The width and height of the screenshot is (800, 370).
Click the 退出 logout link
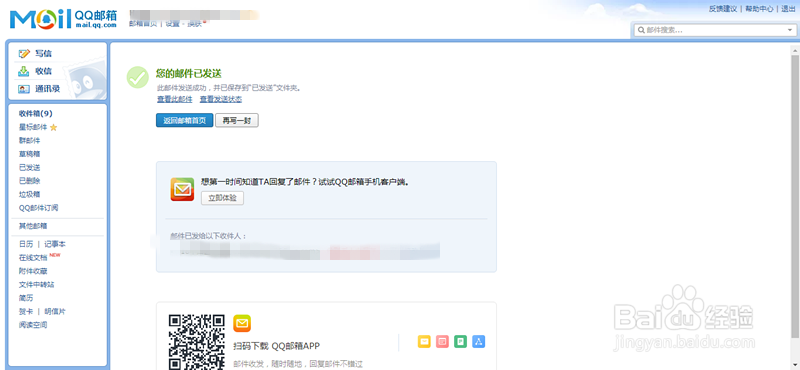tap(788, 9)
